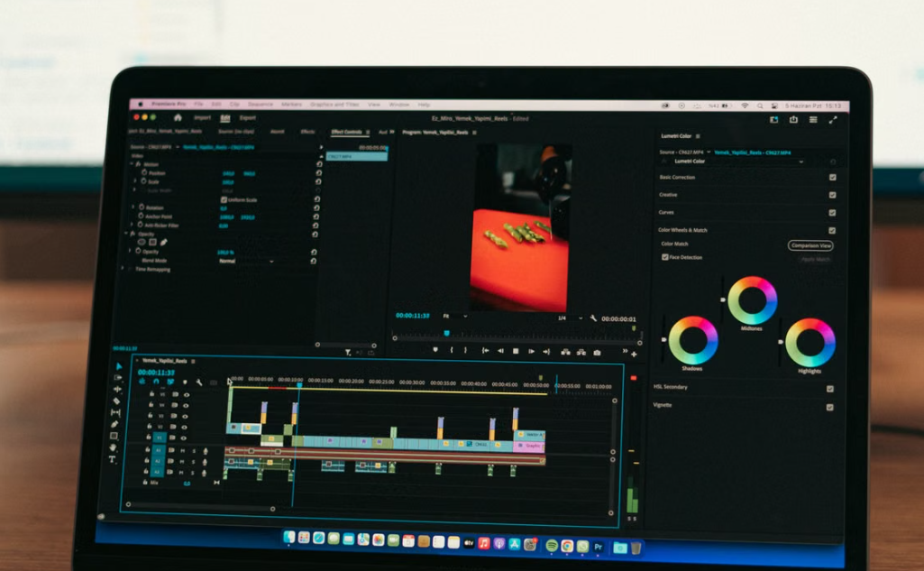Adjust the Midtones color wheel

(x=752, y=299)
